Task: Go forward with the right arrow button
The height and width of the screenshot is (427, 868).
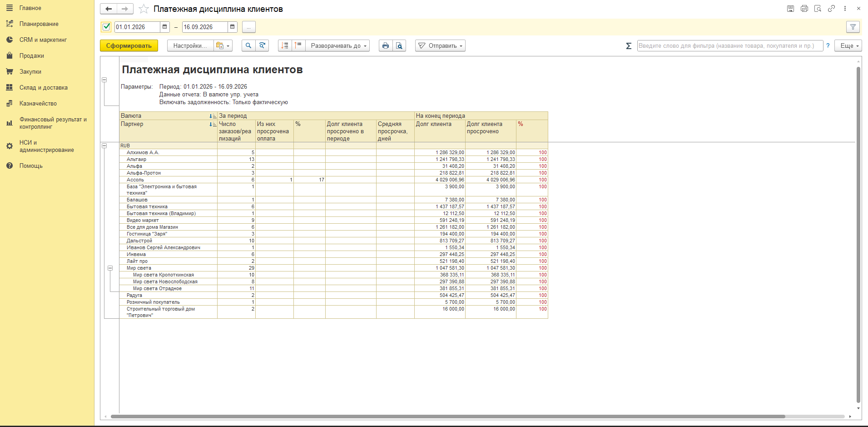Action: (125, 9)
